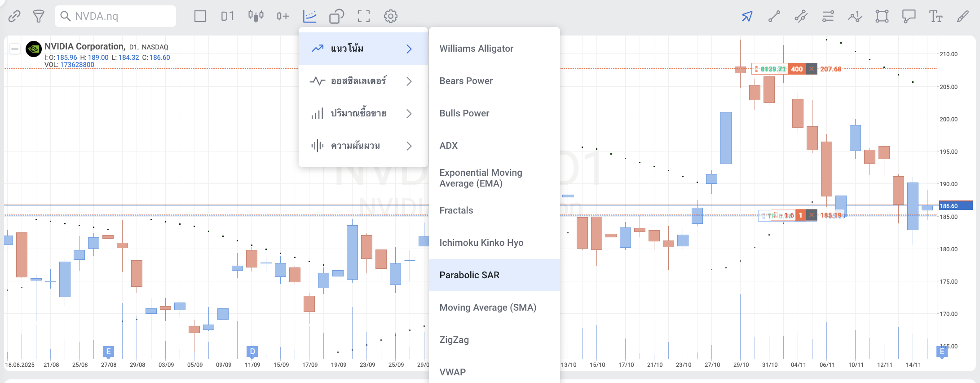Screen dimensions: 980x383
Task: Add Exponential Moving Average (EMA)
Action: click(494, 178)
